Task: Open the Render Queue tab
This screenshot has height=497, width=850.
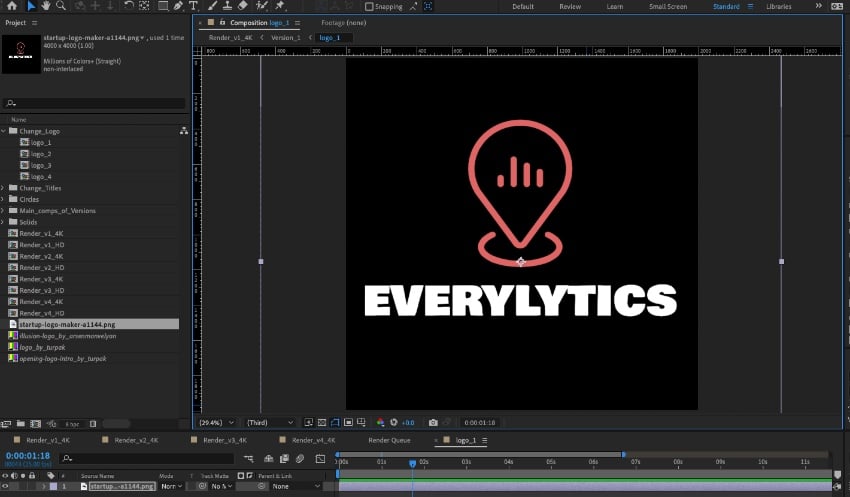Action: [x=389, y=440]
